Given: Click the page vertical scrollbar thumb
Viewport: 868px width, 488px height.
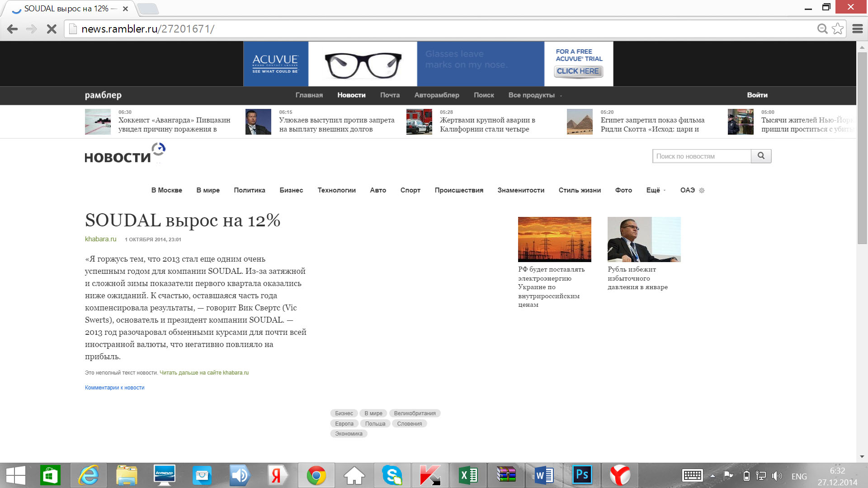Looking at the screenshot, I should point(862,148).
